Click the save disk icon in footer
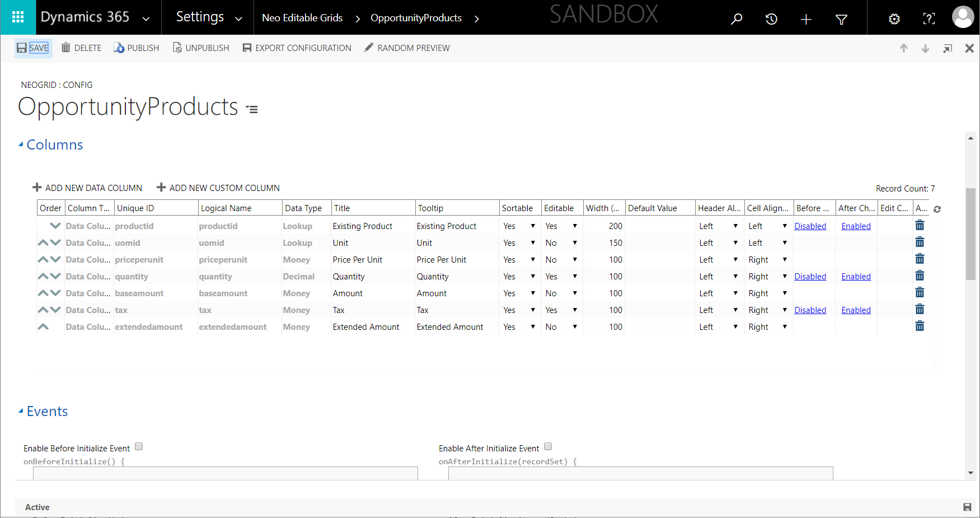The image size is (980, 518). 967,507
